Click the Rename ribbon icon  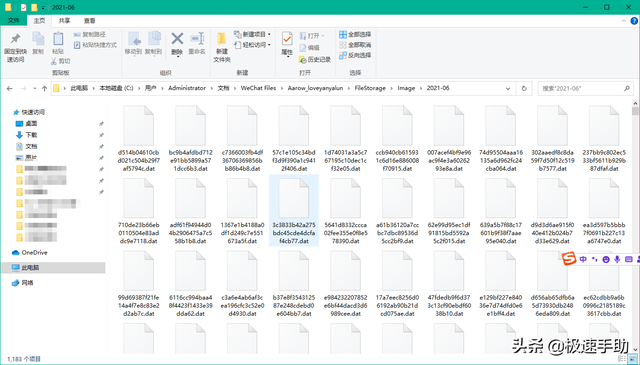197,39
